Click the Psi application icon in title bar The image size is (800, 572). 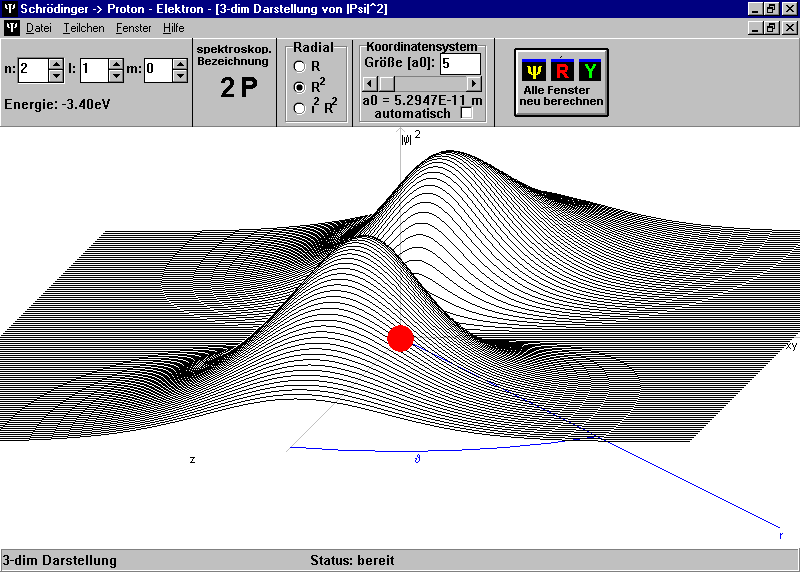pos(9,8)
